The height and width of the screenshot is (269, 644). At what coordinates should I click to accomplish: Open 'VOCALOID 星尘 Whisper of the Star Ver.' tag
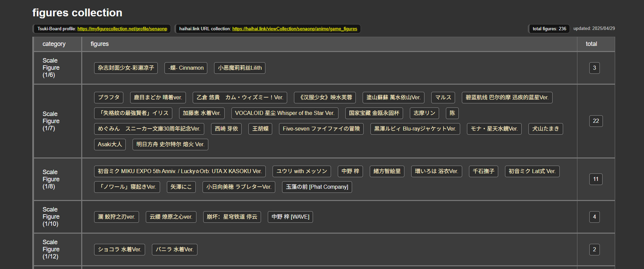(x=284, y=113)
